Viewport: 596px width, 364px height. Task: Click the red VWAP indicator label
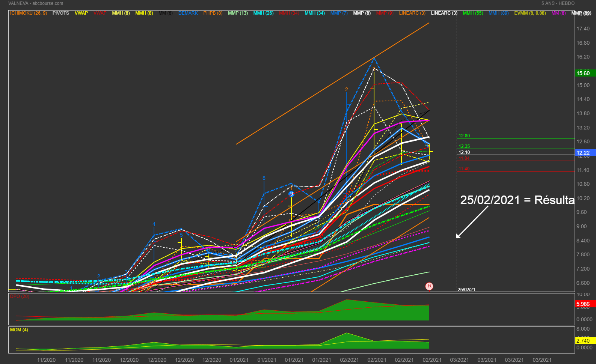(100, 13)
